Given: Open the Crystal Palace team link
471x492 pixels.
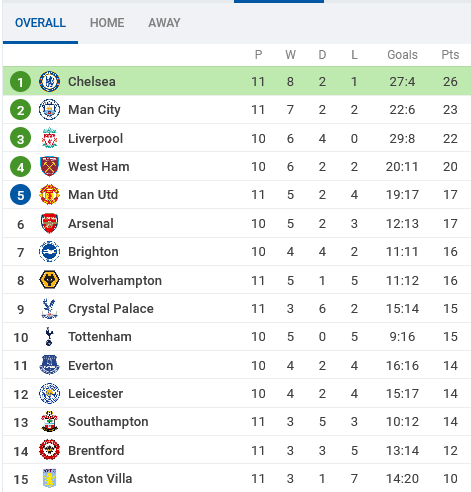Looking at the screenshot, I should 111,309.
